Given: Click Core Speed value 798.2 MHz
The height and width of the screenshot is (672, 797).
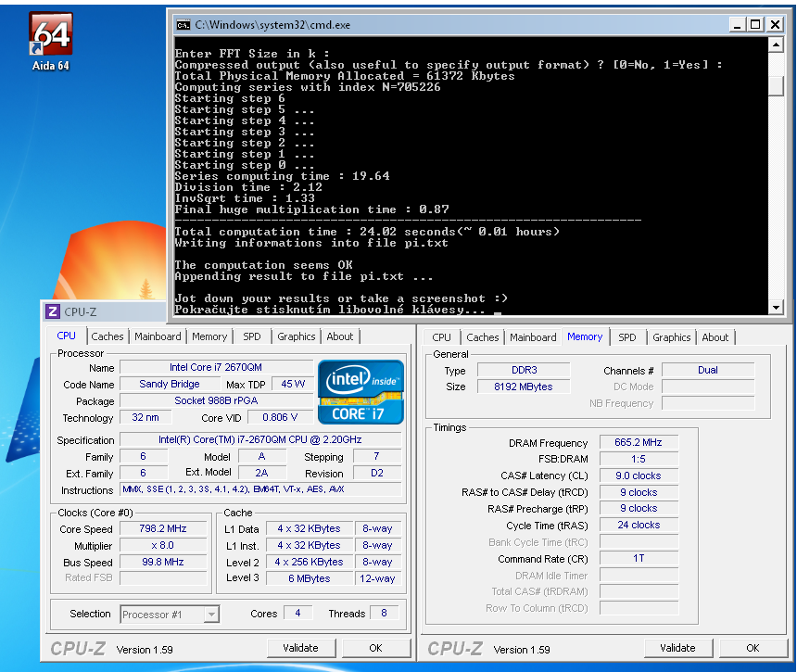Looking at the screenshot, I should (x=163, y=528).
